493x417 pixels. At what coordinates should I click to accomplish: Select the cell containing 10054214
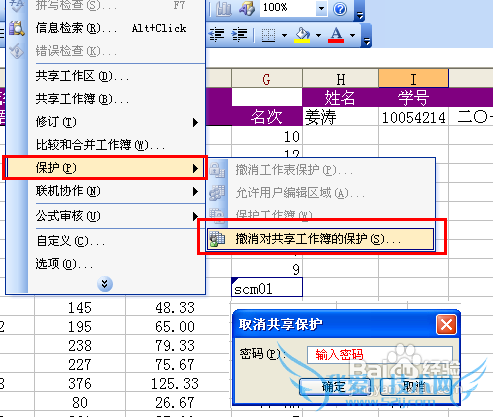point(413,117)
